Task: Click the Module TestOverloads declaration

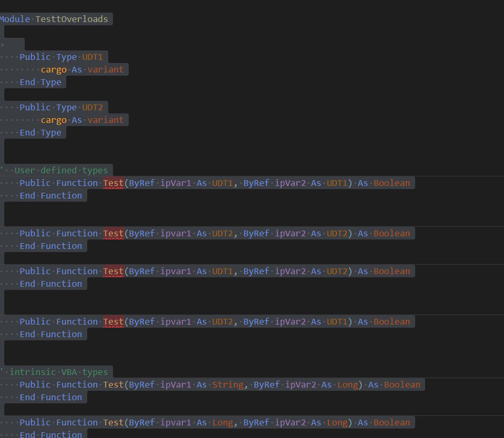Action: click(53, 19)
